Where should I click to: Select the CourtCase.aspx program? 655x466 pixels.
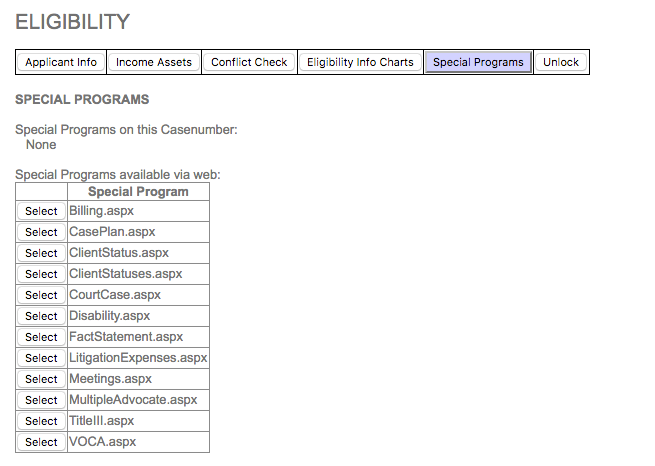click(x=41, y=295)
